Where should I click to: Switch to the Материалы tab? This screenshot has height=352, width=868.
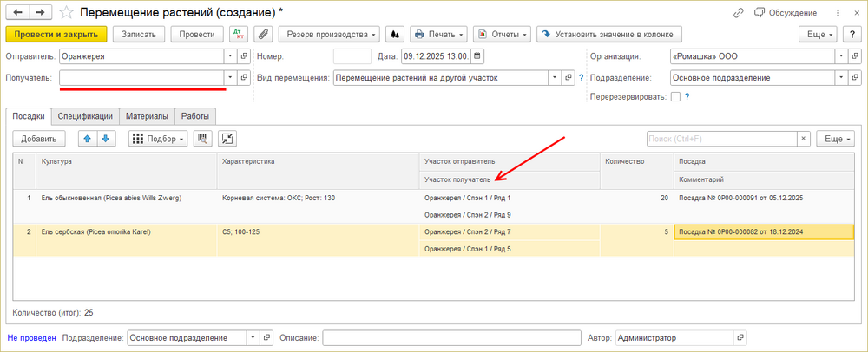click(x=147, y=116)
